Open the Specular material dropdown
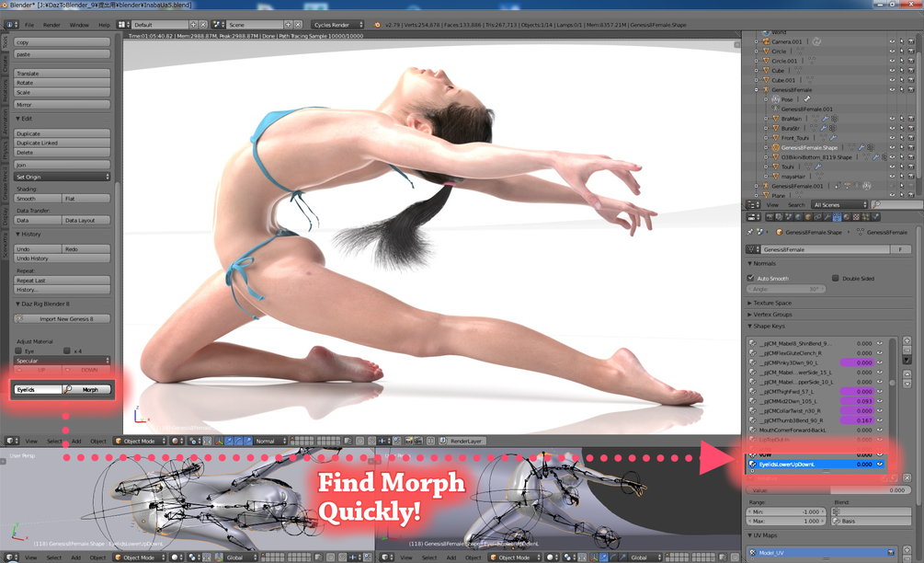This screenshot has height=563, width=924. pos(62,361)
